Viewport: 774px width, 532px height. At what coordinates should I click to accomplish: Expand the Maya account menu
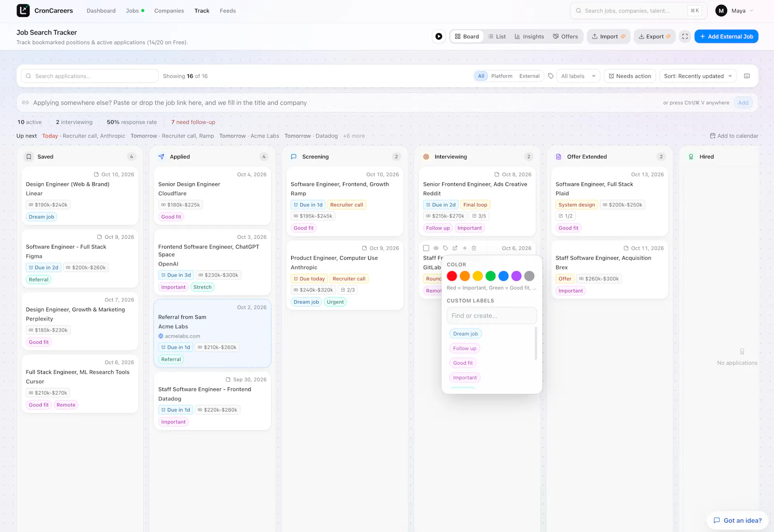[x=734, y=11]
